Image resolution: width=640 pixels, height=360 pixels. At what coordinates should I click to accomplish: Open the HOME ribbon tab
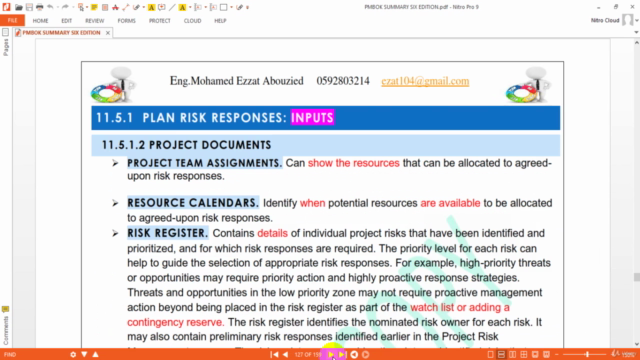point(40,21)
